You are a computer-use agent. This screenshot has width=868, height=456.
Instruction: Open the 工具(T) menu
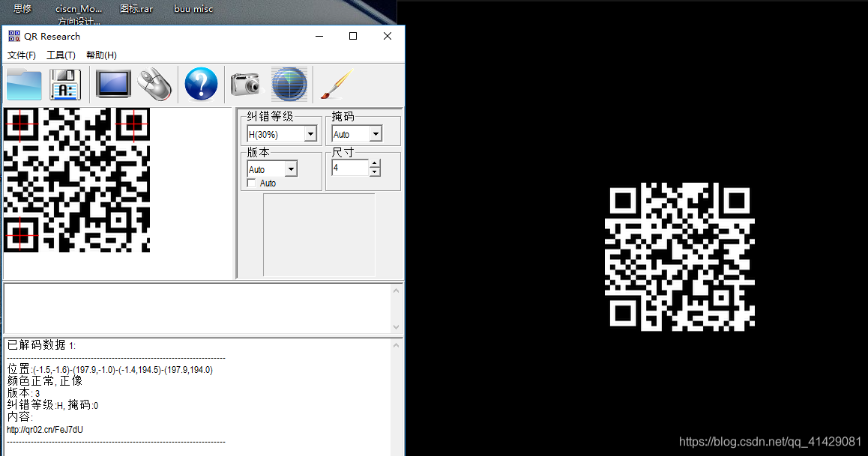61,55
